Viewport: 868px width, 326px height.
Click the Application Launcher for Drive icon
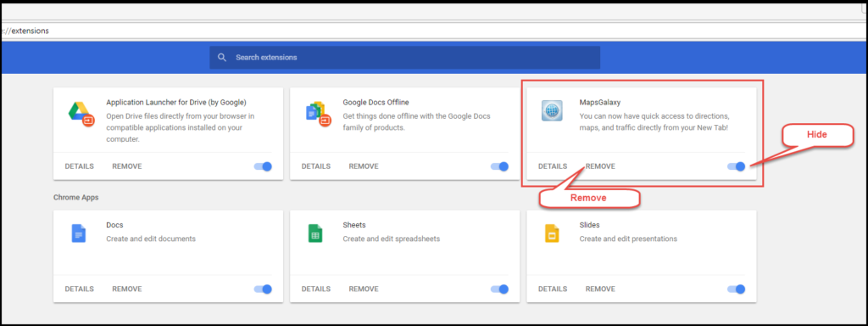coord(81,115)
